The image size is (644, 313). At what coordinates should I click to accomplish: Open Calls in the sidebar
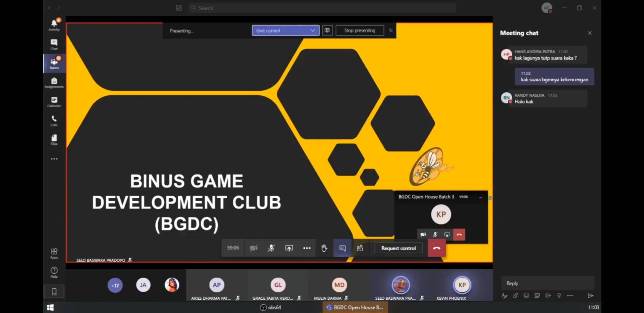54,121
